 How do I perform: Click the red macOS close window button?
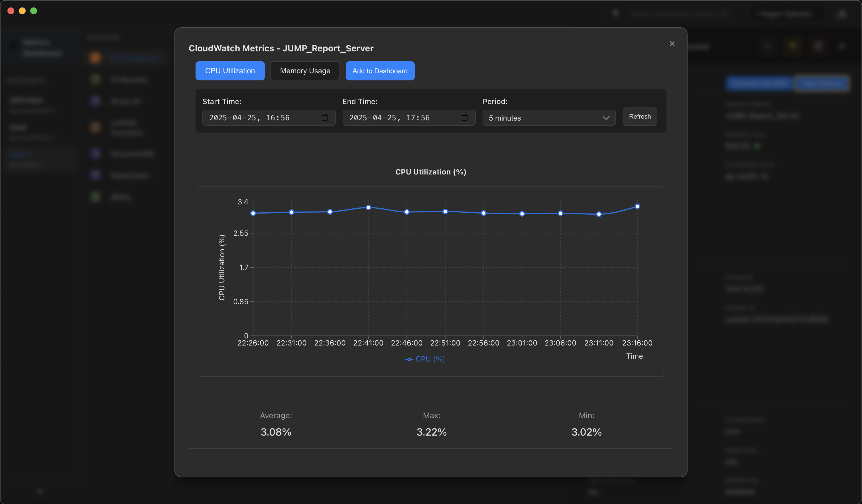pos(11,11)
